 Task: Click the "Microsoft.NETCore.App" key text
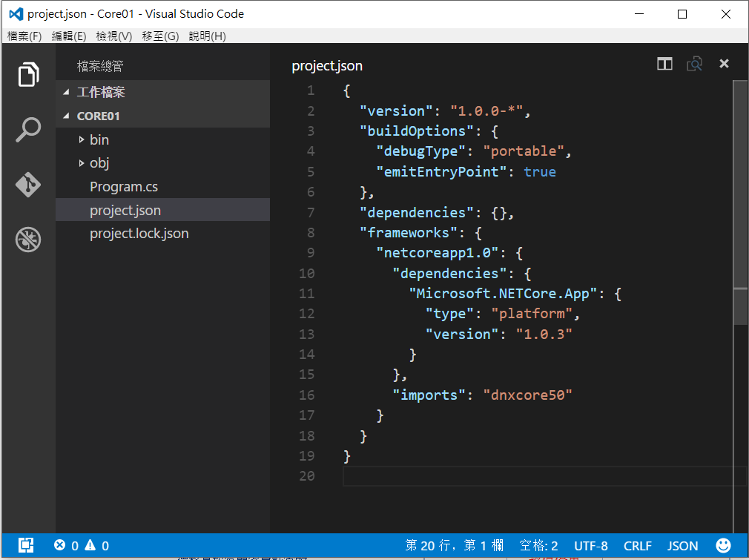point(504,293)
